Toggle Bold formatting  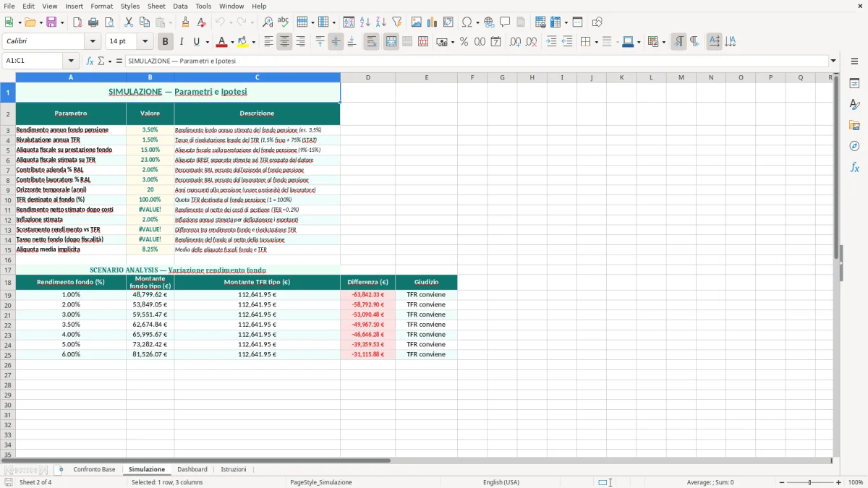click(165, 42)
